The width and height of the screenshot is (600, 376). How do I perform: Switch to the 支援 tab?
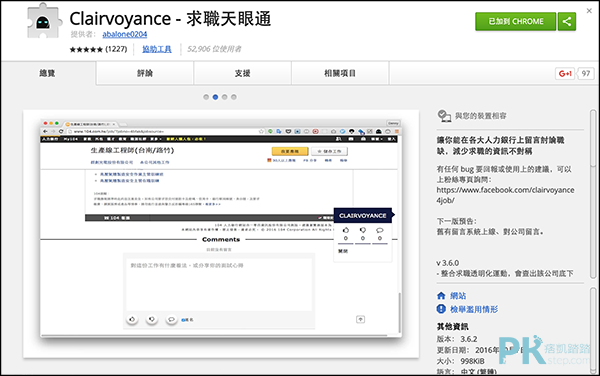click(x=243, y=73)
